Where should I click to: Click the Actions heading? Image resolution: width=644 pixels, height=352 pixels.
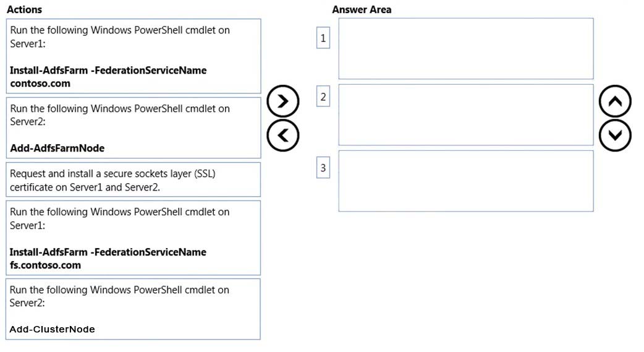pos(24,9)
